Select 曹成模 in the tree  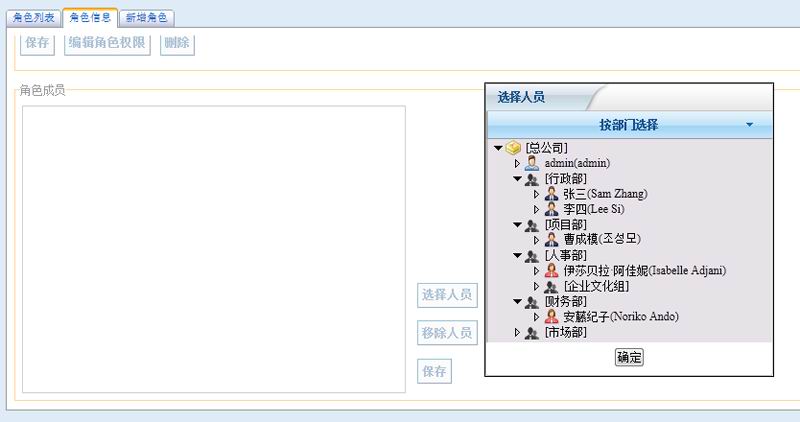tap(602, 239)
